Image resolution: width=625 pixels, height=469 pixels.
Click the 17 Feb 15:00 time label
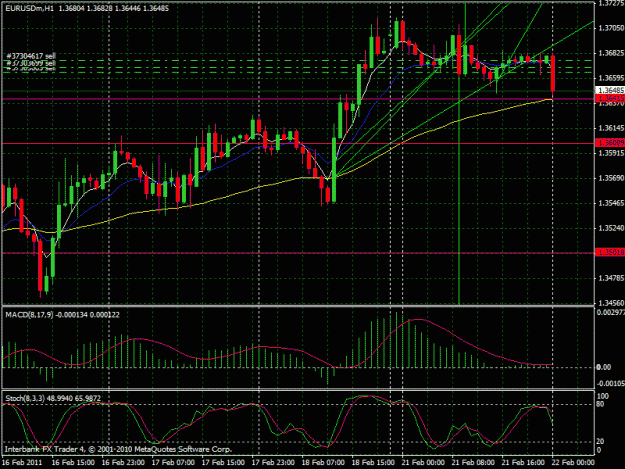(x=223, y=463)
